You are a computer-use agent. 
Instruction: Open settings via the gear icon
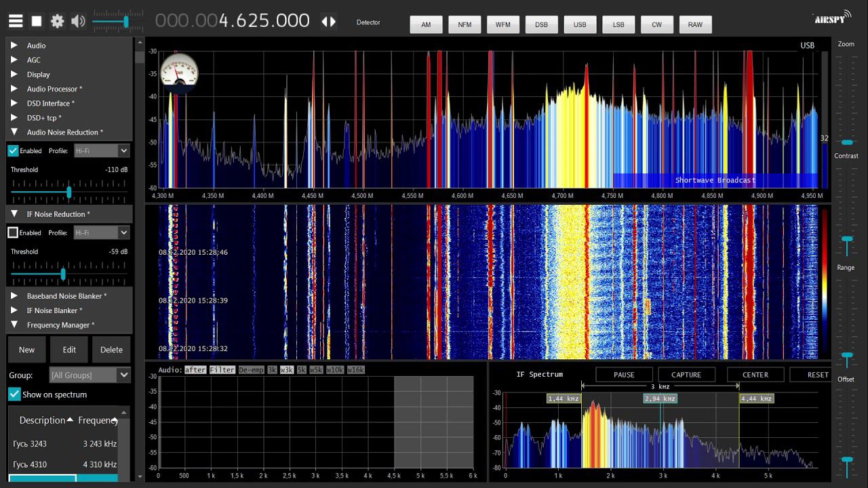(58, 21)
